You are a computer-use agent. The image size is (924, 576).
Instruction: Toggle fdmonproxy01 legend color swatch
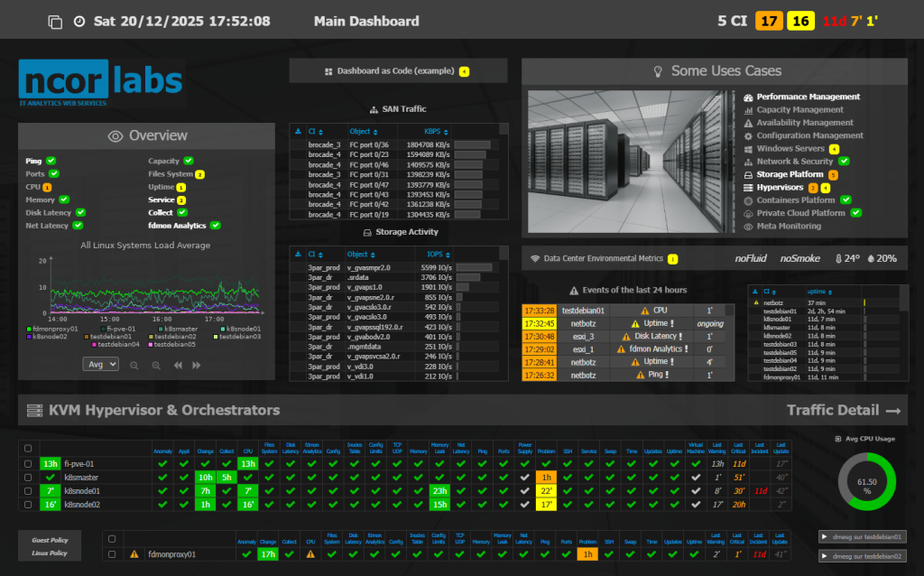30,330
